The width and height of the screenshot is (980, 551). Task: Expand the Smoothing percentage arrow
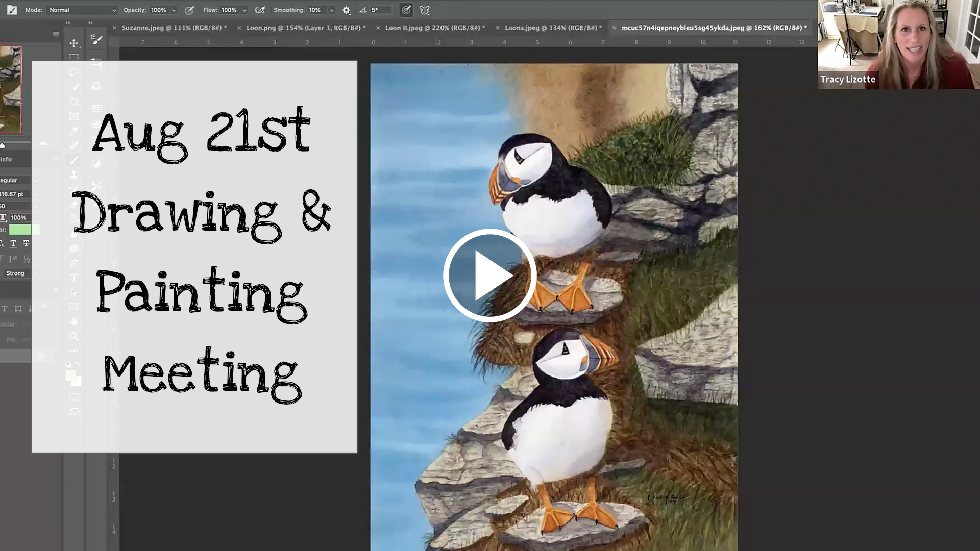click(332, 10)
